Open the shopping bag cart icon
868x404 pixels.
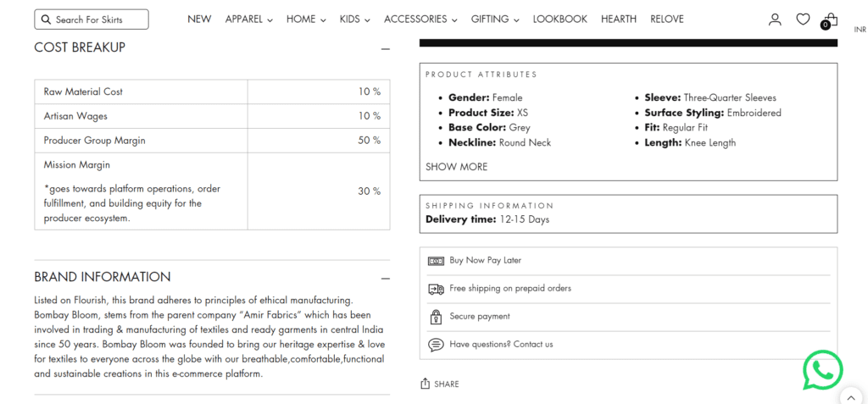(829, 20)
